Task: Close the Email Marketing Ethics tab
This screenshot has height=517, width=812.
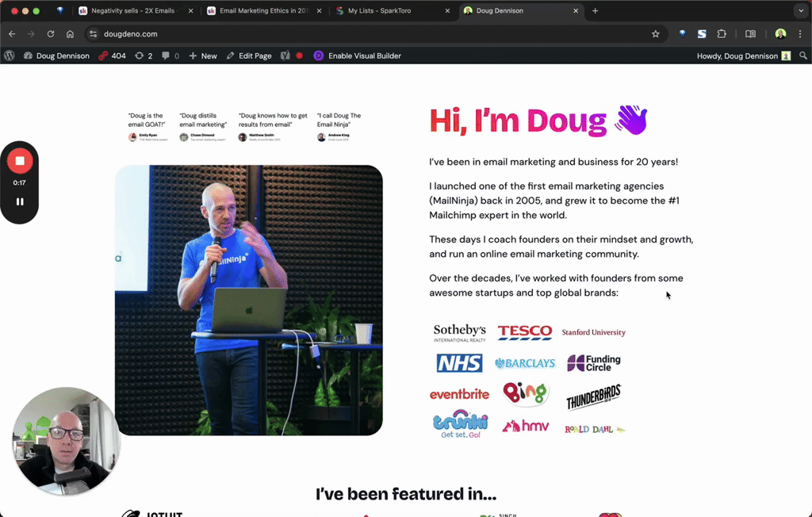Action: 319,10
